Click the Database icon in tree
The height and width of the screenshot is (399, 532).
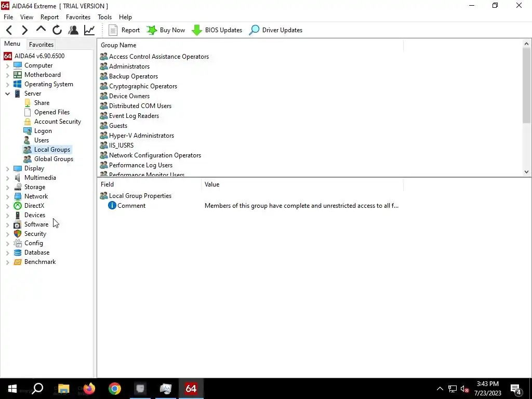tap(18, 252)
